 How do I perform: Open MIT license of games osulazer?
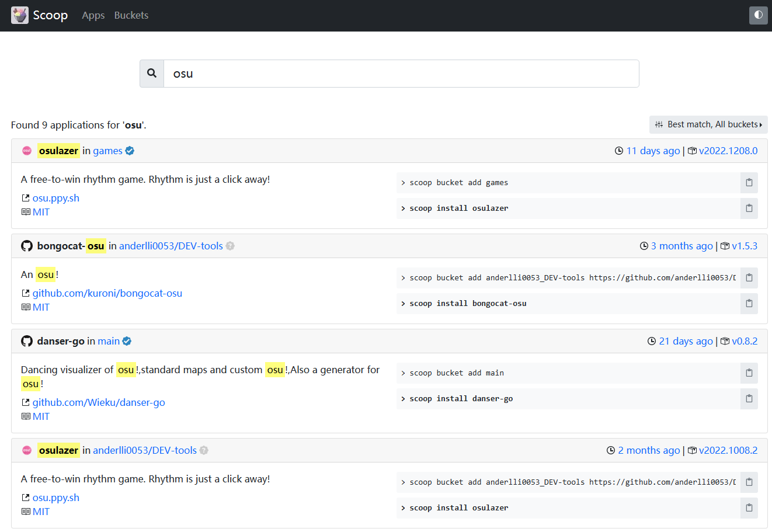[41, 212]
